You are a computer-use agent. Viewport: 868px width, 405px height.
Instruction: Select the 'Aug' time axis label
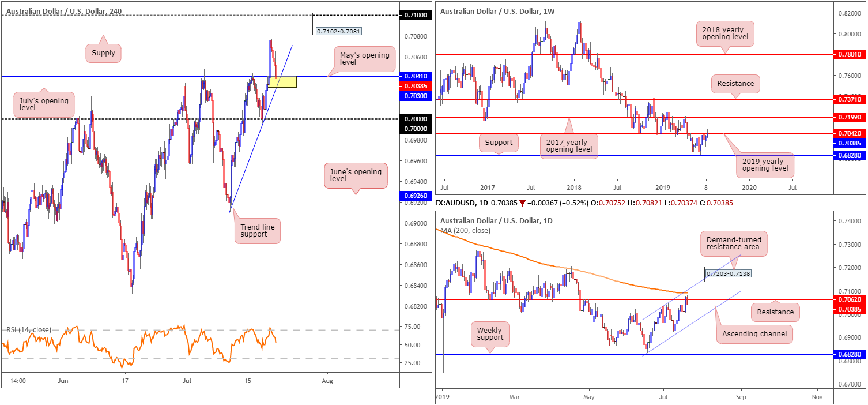pos(327,381)
